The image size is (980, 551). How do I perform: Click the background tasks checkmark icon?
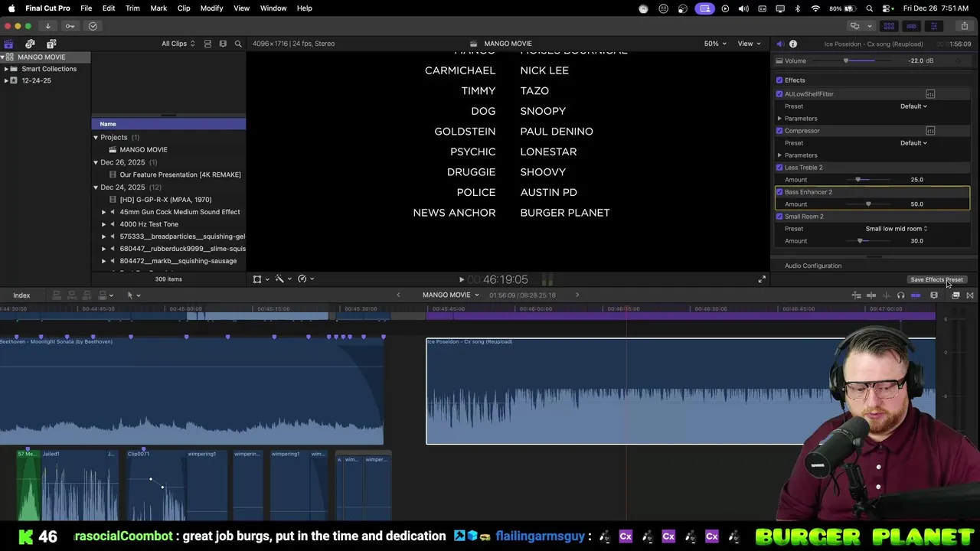pyautogui.click(x=93, y=26)
